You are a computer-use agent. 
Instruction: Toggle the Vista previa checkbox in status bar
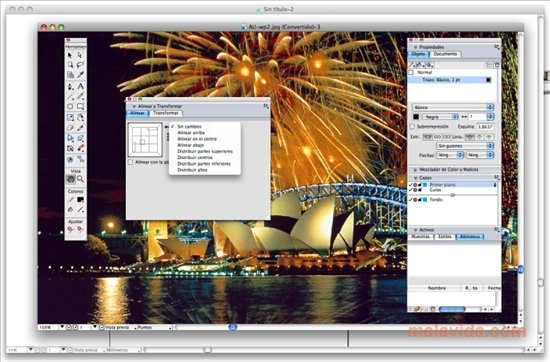(102, 327)
